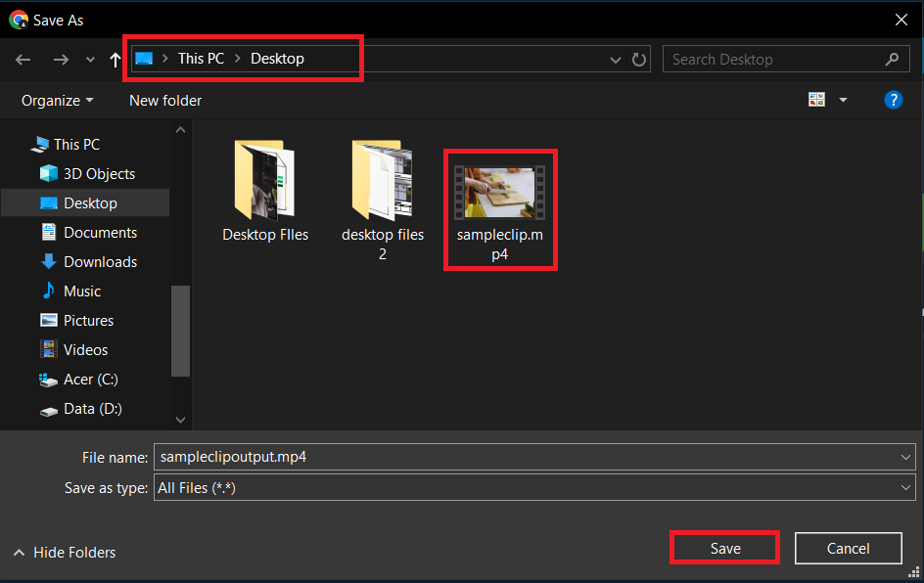Expand the Save as type dropdown
Viewport: 924px width, 583px height.
coord(905,487)
